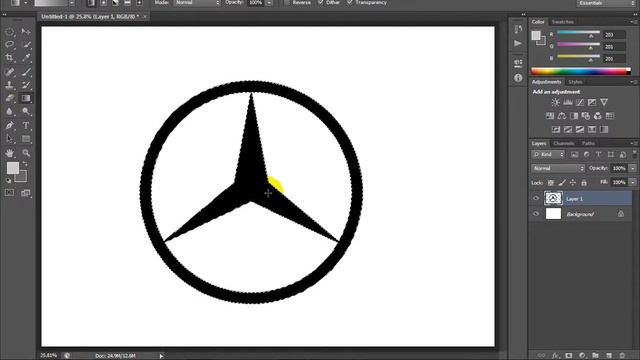
Task: Select the Pen tool
Action: (x=9, y=126)
